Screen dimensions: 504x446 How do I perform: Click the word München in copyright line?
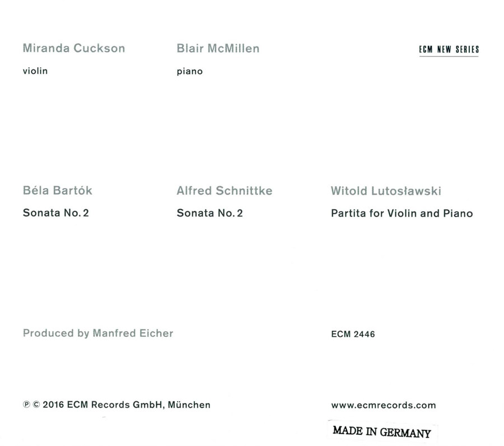point(189,405)
